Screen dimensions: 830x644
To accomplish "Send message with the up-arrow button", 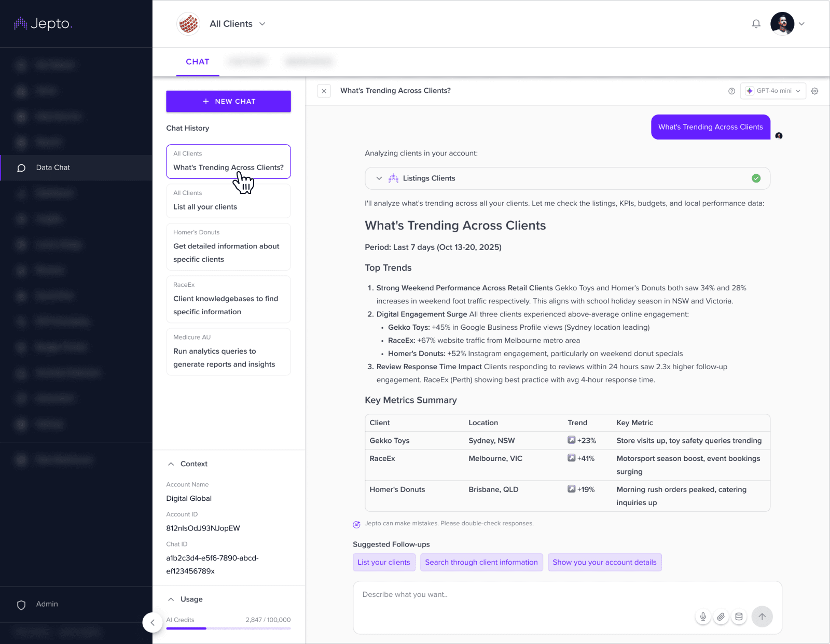I will (x=762, y=617).
